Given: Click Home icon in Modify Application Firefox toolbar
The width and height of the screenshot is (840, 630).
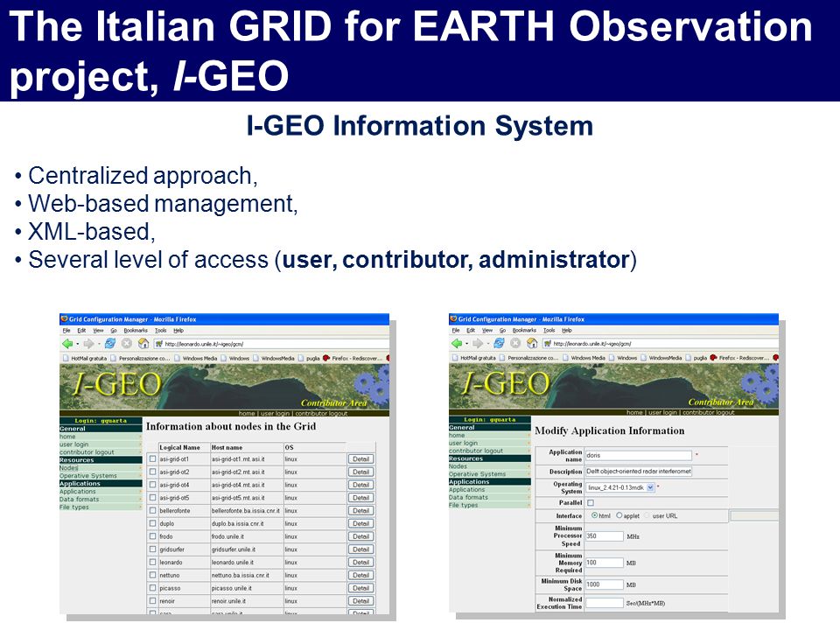Looking at the screenshot, I should click(532, 343).
